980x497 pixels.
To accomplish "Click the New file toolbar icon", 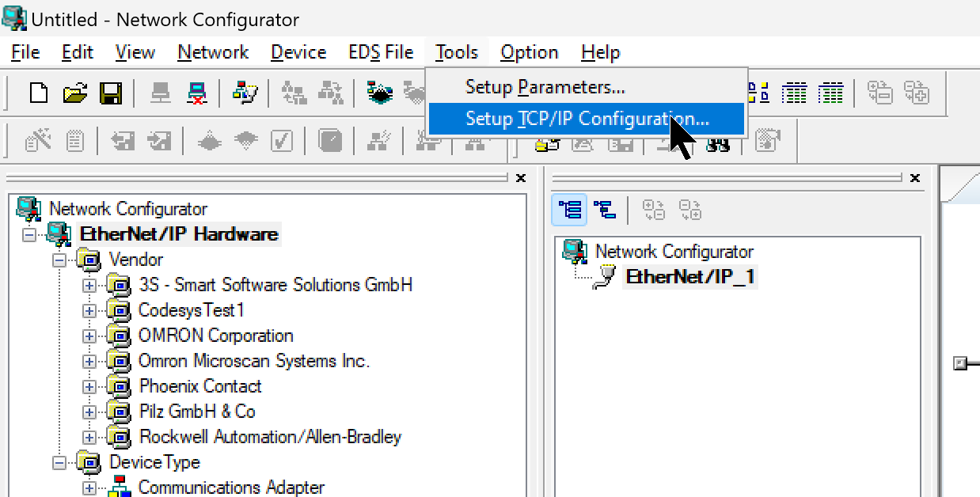I will (38, 93).
